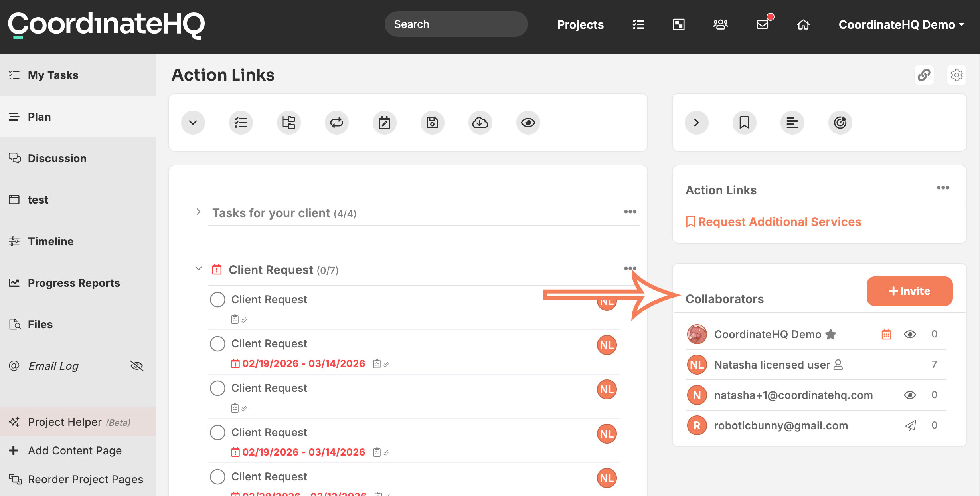Click the checklist toolbar icon
The width and height of the screenshot is (980, 496).
click(241, 123)
